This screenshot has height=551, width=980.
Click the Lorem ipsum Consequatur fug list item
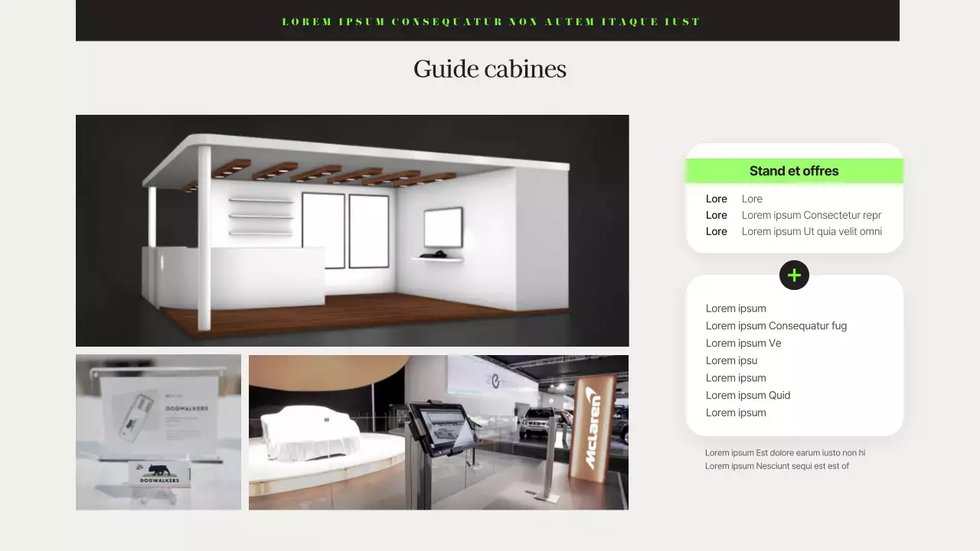pyautogui.click(x=776, y=326)
